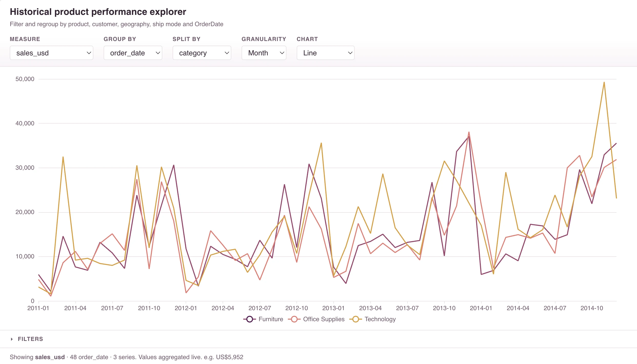Viewport: 637px width, 364px height.
Task: Click the 40,000 y-axis label
Action: pos(25,123)
